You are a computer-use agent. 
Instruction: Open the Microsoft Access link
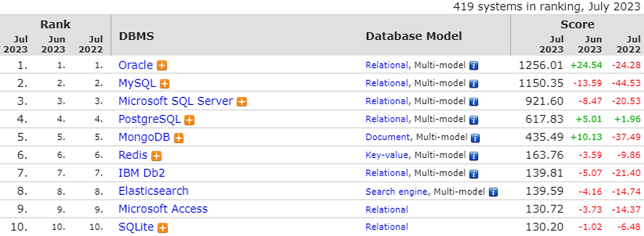pyautogui.click(x=163, y=209)
